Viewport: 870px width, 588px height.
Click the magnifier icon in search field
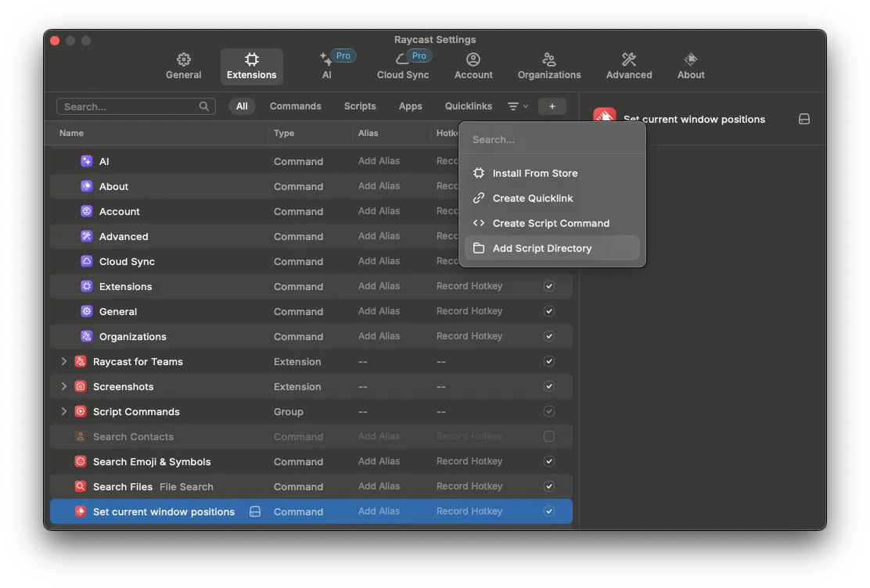204,106
